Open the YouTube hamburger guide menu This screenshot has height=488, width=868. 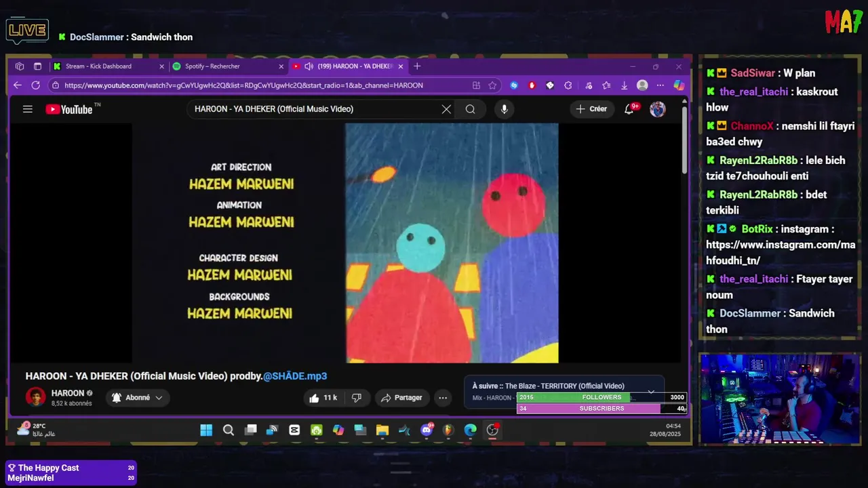click(27, 109)
